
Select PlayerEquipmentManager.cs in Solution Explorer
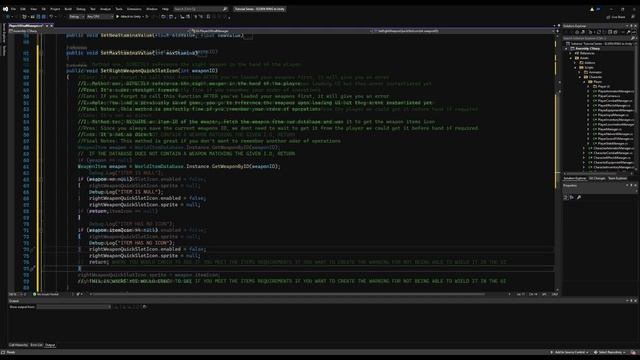tap(613, 110)
